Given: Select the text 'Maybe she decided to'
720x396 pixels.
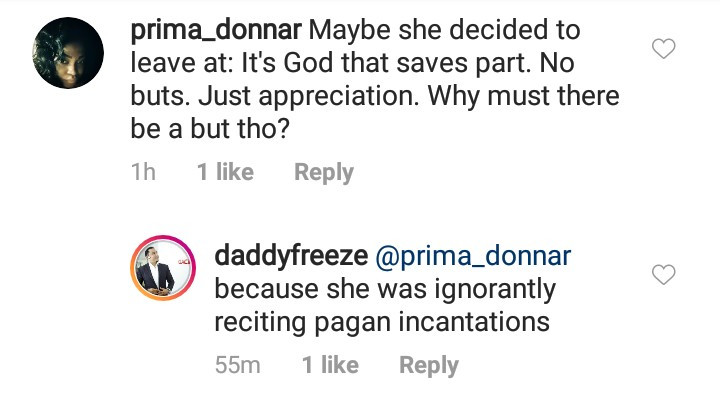Looking at the screenshot, I should (444, 30).
